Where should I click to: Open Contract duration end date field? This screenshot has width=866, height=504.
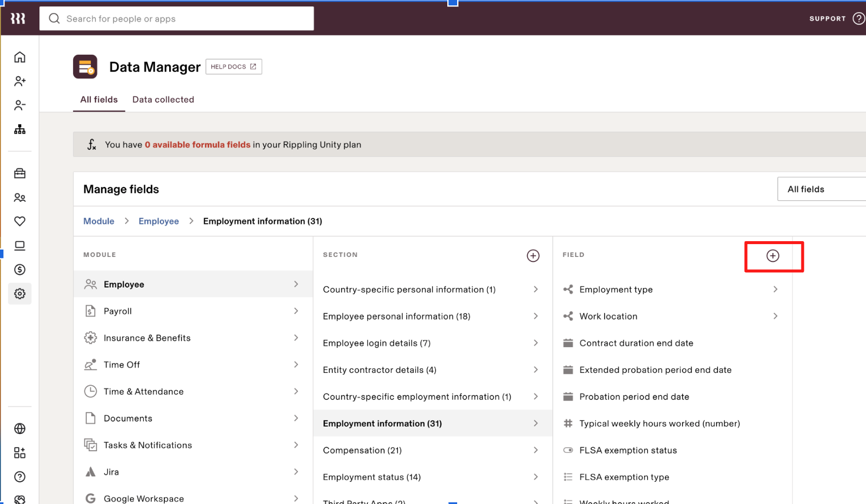tap(673, 343)
